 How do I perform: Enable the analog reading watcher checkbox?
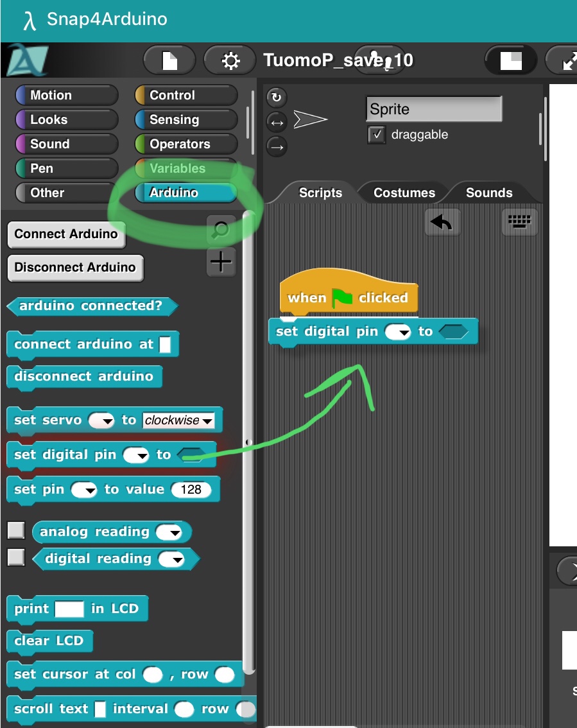coord(16,531)
